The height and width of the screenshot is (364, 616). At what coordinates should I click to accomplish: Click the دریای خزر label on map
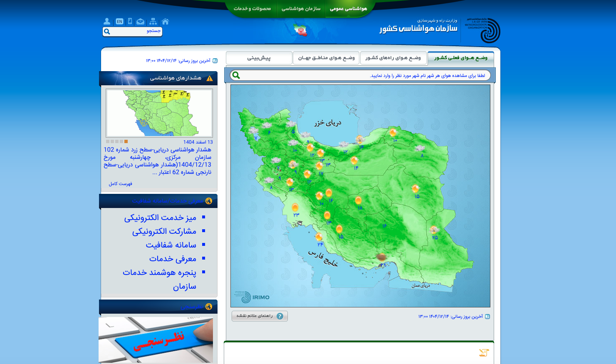[328, 123]
